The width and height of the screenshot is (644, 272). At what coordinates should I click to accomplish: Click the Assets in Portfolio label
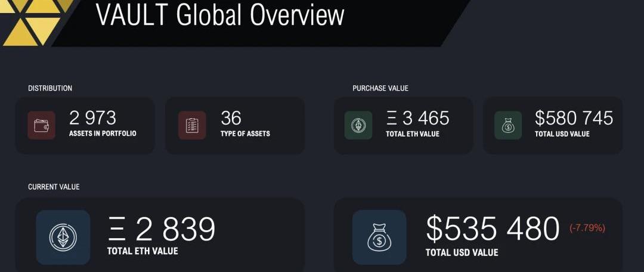(103, 134)
